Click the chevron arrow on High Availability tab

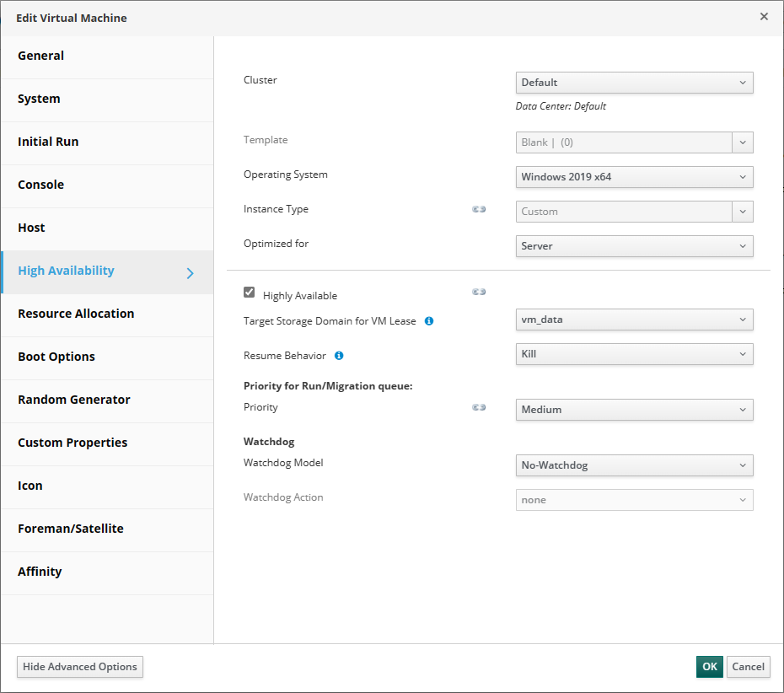(190, 273)
